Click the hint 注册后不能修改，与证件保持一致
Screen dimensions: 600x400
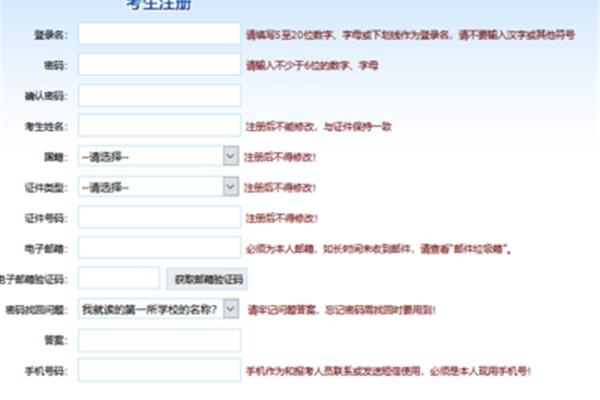point(318,127)
